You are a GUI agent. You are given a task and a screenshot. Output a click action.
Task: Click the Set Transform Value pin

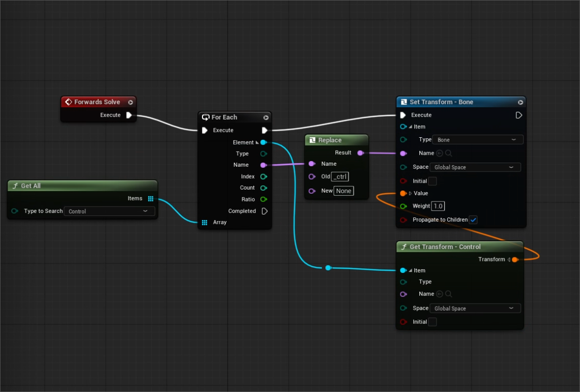403,193
